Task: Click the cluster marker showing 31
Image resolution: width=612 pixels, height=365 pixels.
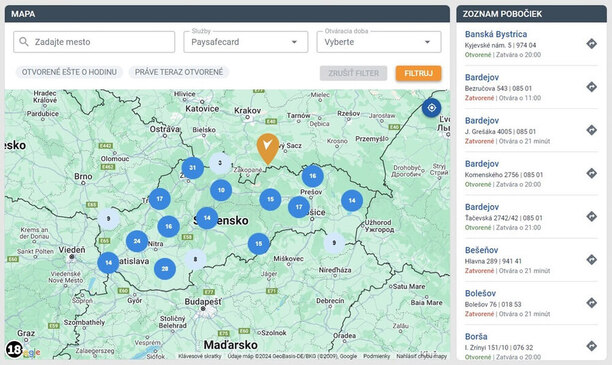Action: point(192,168)
